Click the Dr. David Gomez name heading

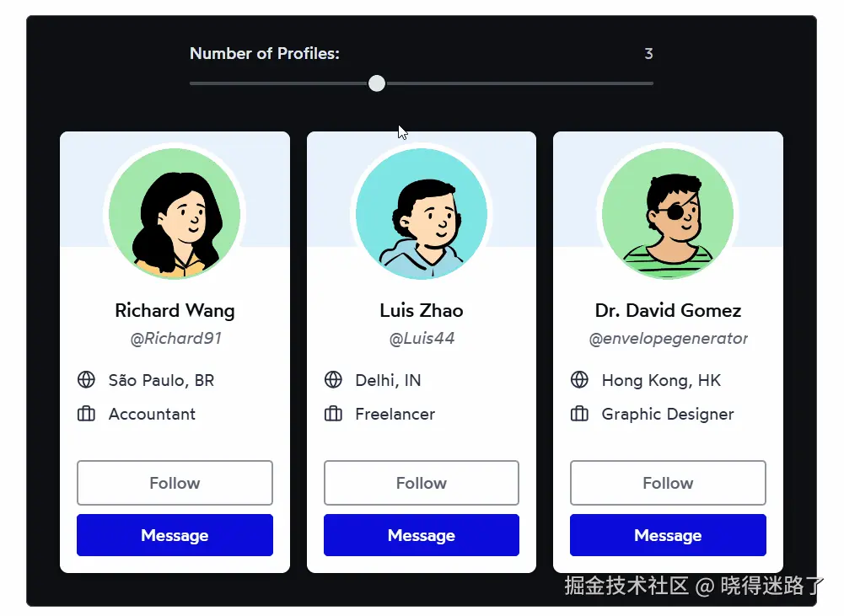click(x=668, y=310)
